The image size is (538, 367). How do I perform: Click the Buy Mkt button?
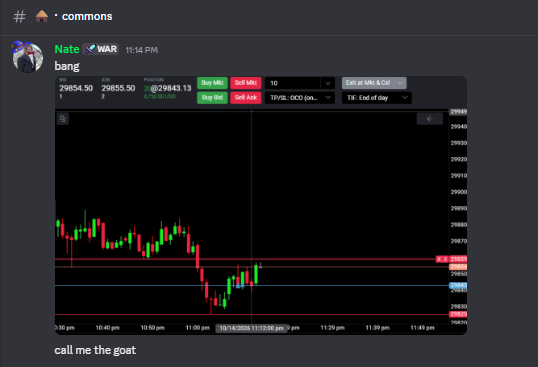(x=212, y=83)
